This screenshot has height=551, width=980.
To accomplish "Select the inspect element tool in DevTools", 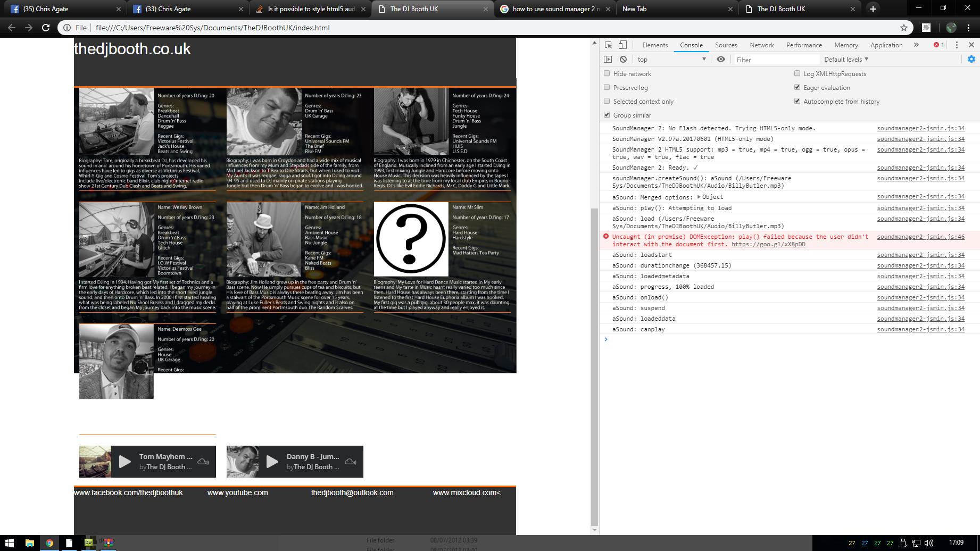I will coord(607,45).
